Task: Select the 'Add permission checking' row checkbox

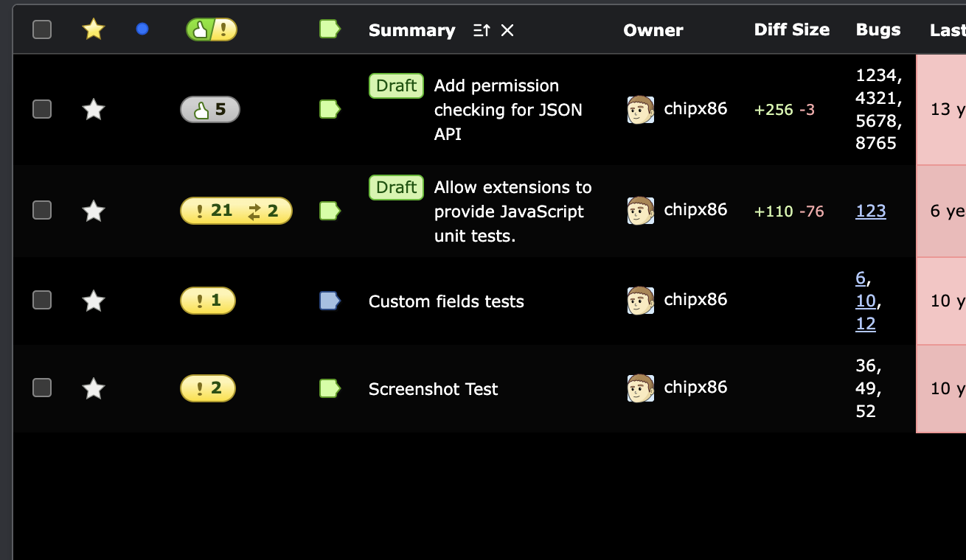Action: click(42, 109)
